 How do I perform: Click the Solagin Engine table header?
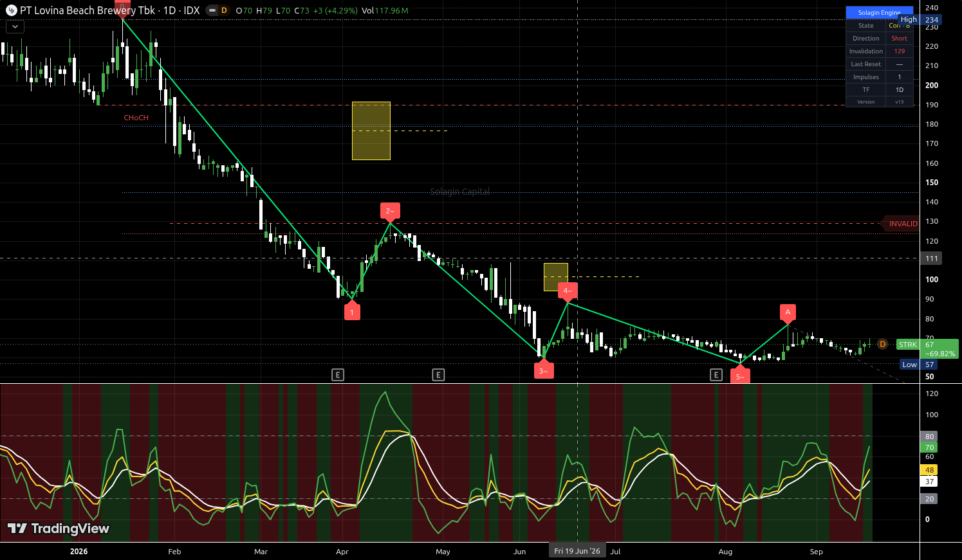879,12
